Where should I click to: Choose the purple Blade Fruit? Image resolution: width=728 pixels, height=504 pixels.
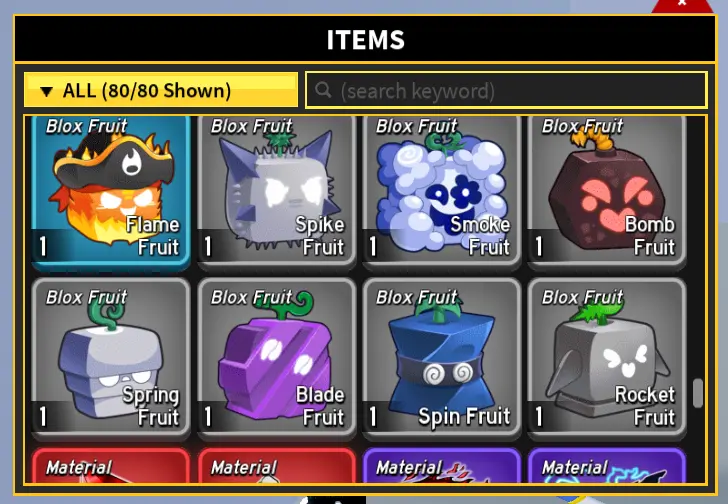(x=276, y=358)
